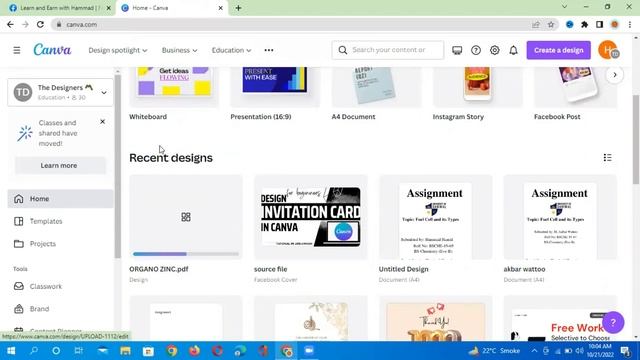
Task: Open the Free Work design thumbnail
Action: click(560, 318)
